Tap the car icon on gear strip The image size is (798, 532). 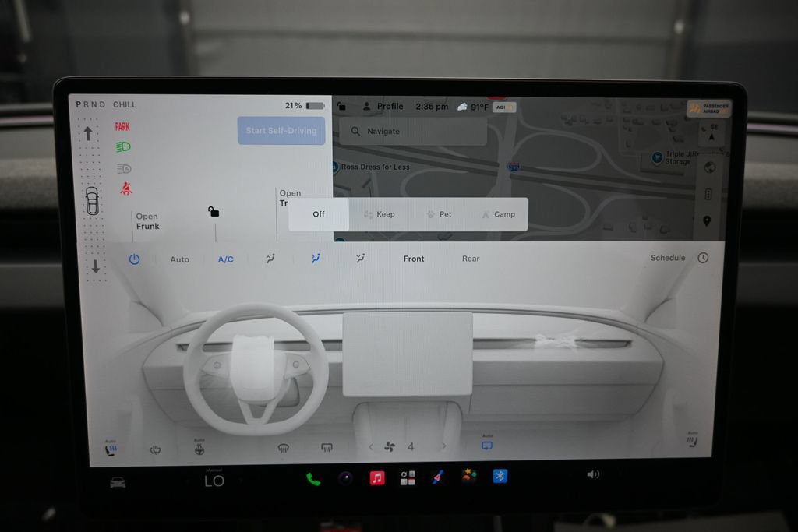tap(92, 201)
